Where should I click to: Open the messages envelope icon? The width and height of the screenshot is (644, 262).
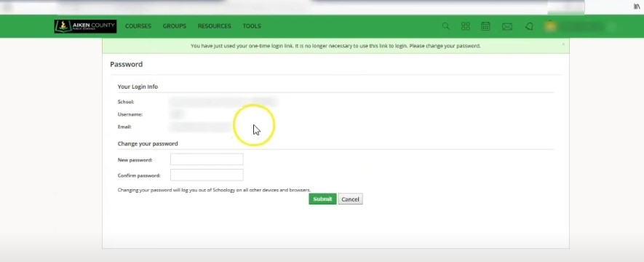(507, 27)
